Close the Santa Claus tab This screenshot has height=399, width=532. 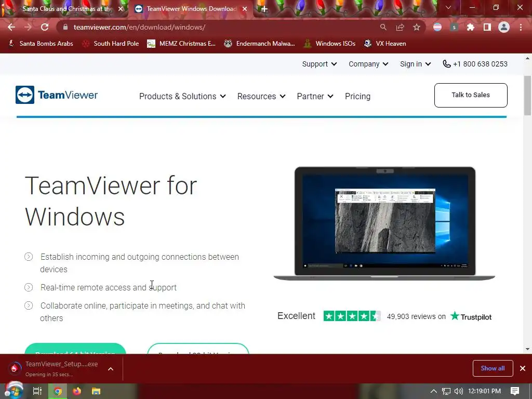pyautogui.click(x=121, y=9)
